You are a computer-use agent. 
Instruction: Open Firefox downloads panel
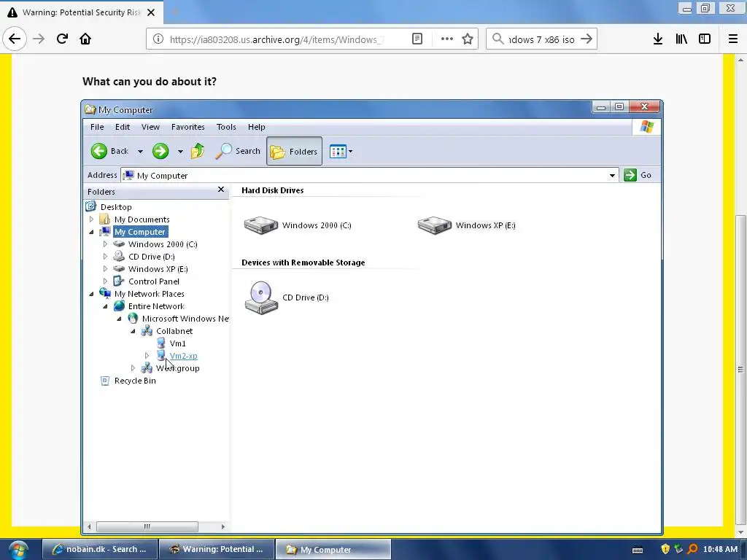[658, 39]
